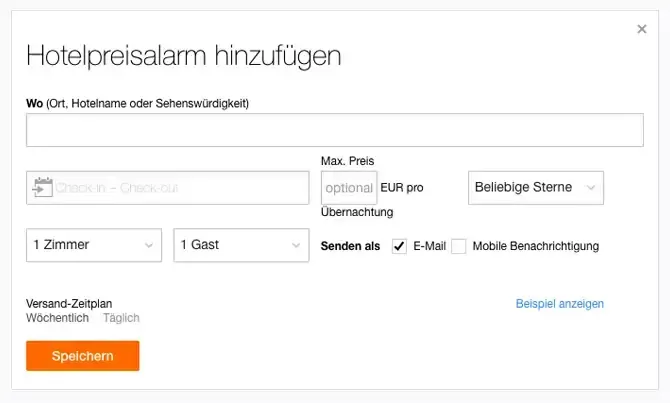Click the E-Mail label text
The width and height of the screenshot is (670, 403).
(x=430, y=246)
